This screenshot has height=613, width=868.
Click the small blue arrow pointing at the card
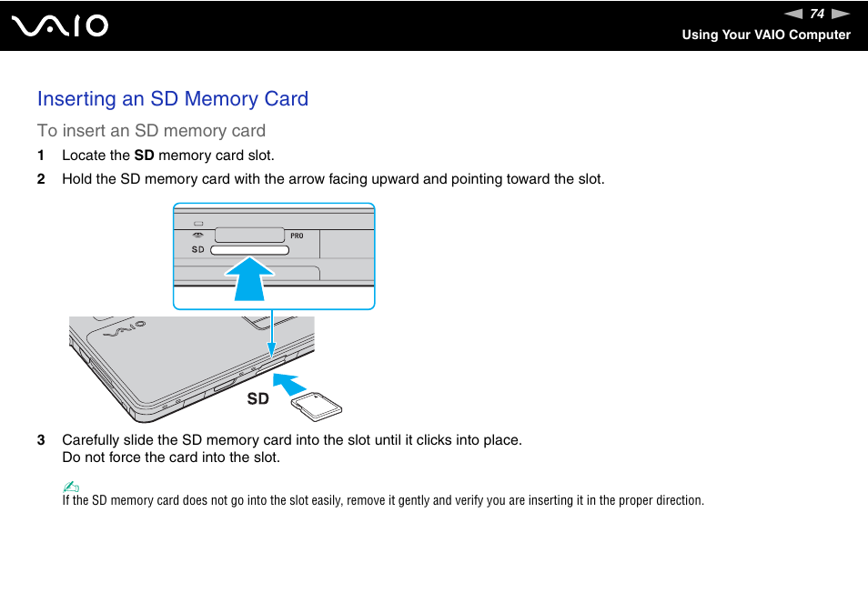tap(287, 384)
